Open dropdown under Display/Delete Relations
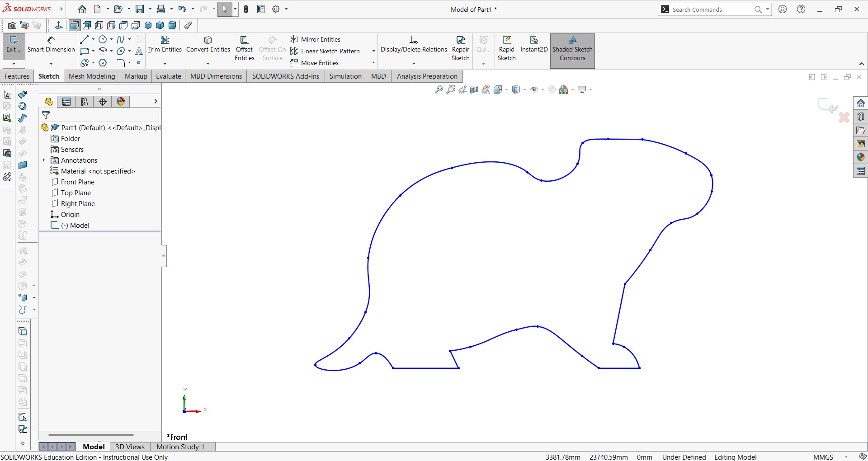868x461 pixels. point(414,64)
